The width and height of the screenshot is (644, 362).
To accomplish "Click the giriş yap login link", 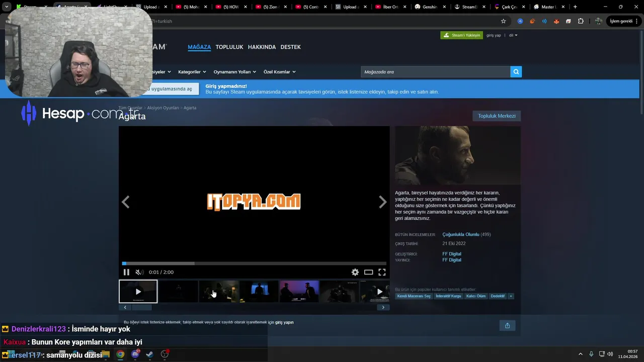I will [494, 35].
